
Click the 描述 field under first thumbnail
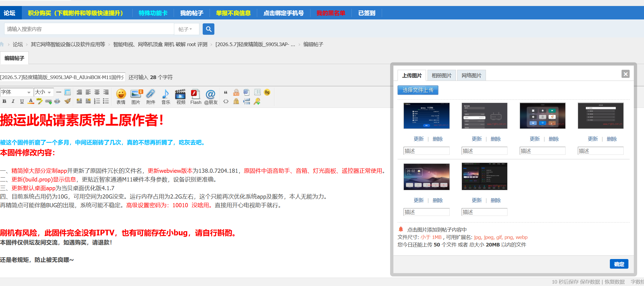click(x=426, y=151)
